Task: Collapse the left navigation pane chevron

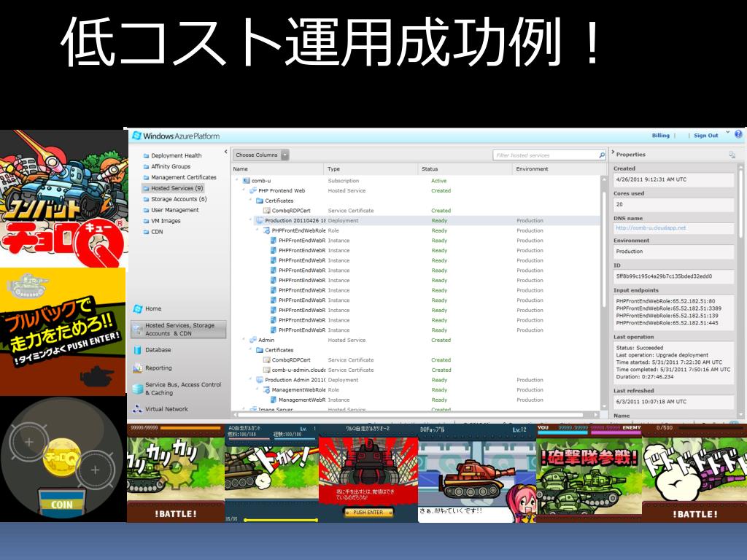Action: click(226, 152)
